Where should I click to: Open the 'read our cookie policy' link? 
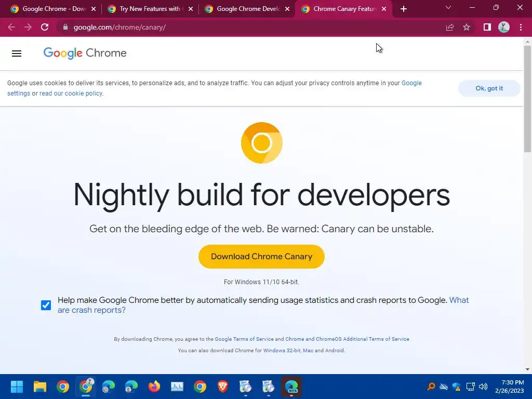point(71,94)
